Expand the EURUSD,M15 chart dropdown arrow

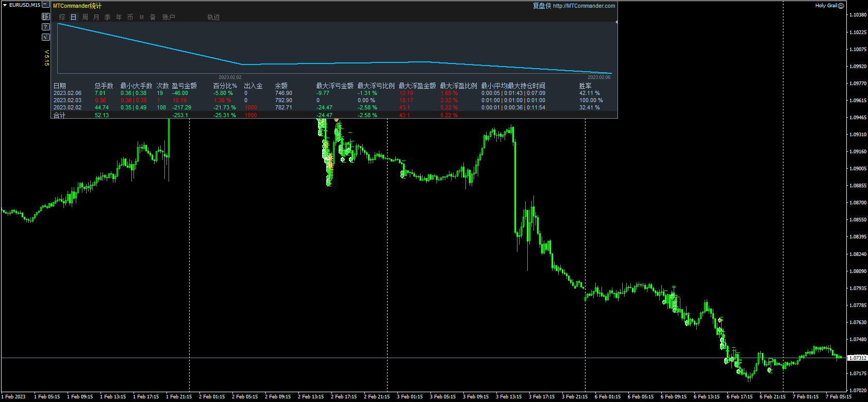click(x=5, y=5)
